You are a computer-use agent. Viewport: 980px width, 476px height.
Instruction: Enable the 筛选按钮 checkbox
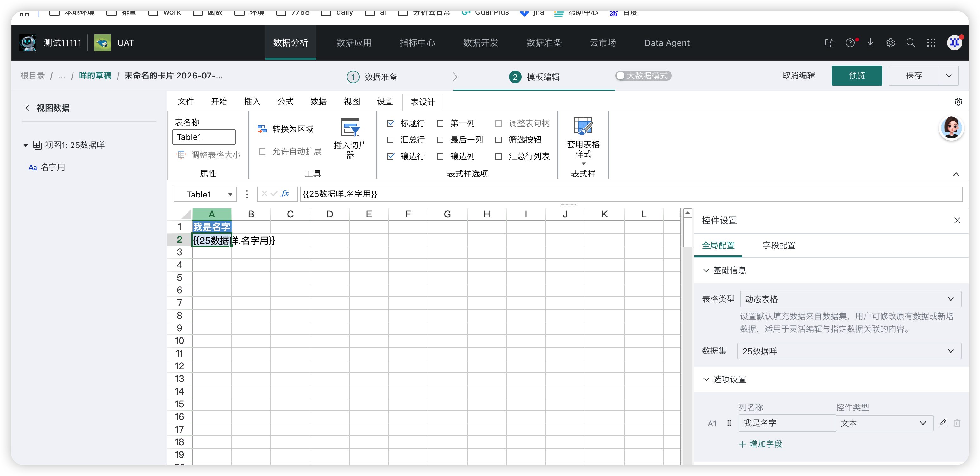(498, 140)
